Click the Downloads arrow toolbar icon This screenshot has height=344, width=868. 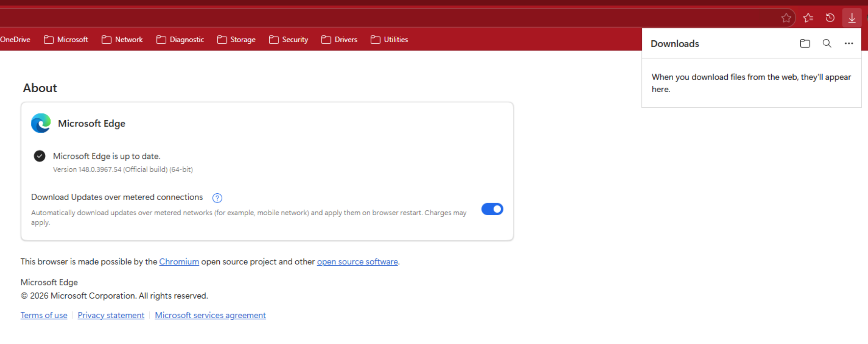[x=852, y=18]
